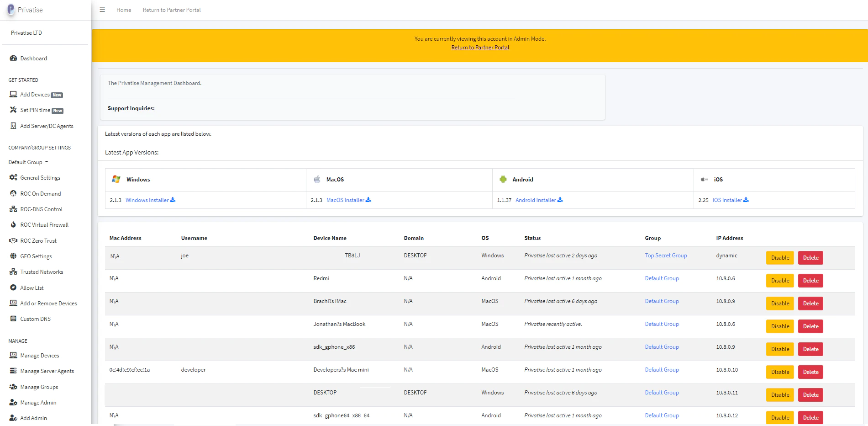The width and height of the screenshot is (868, 426).
Task: Click the ROC Virtual Firewall flame icon
Action: coord(13,225)
